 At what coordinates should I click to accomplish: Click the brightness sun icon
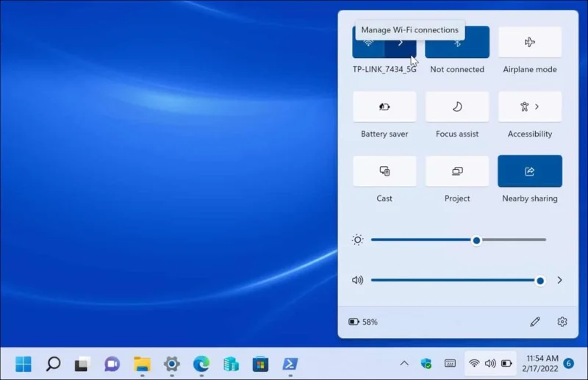click(x=358, y=240)
